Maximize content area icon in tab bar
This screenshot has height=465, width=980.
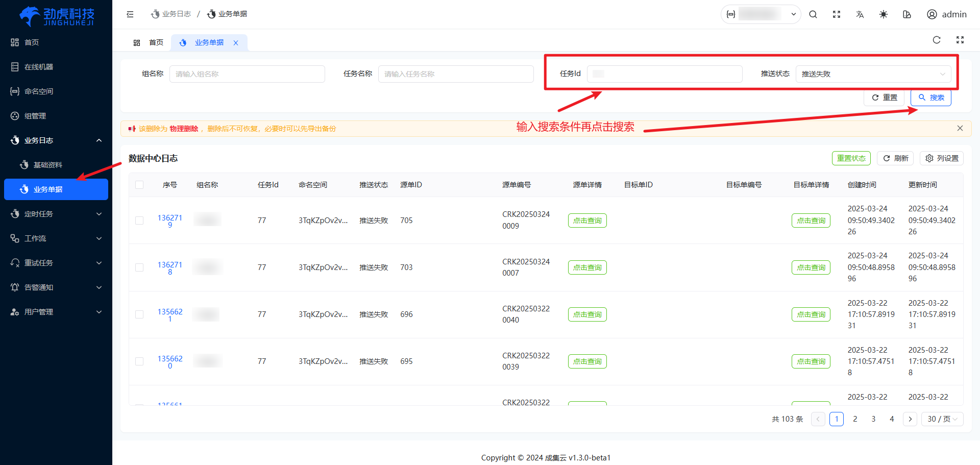pyautogui.click(x=960, y=40)
